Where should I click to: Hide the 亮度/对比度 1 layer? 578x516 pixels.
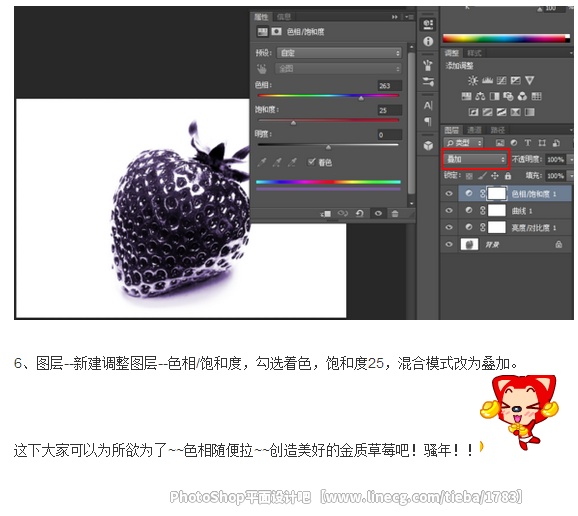(449, 227)
